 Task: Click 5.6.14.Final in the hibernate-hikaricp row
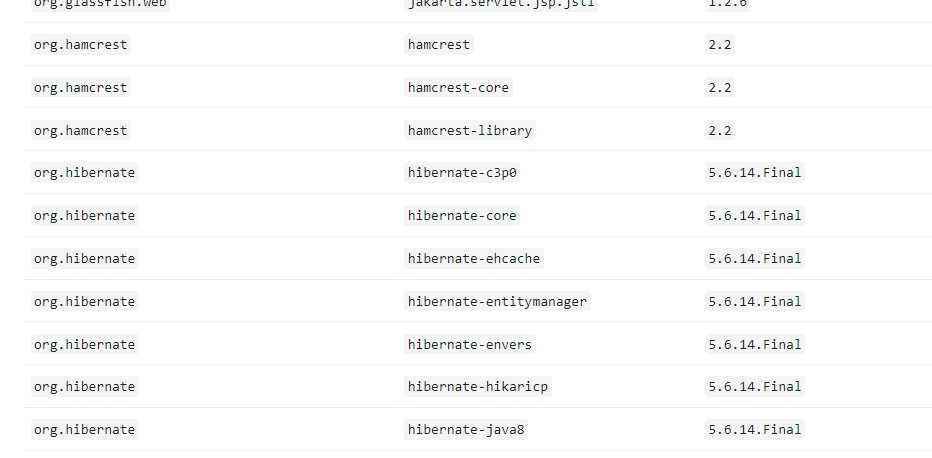pyautogui.click(x=755, y=387)
